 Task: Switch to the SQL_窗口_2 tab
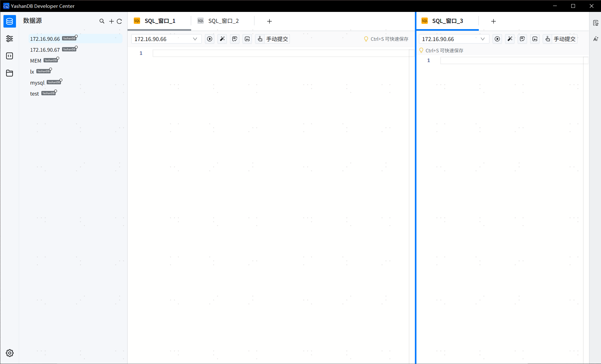point(223,21)
